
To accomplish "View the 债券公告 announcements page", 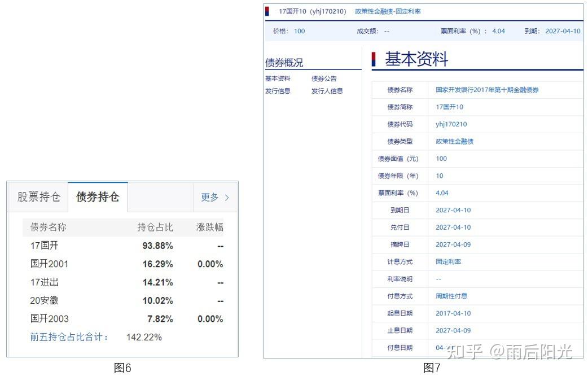I will coord(323,78).
